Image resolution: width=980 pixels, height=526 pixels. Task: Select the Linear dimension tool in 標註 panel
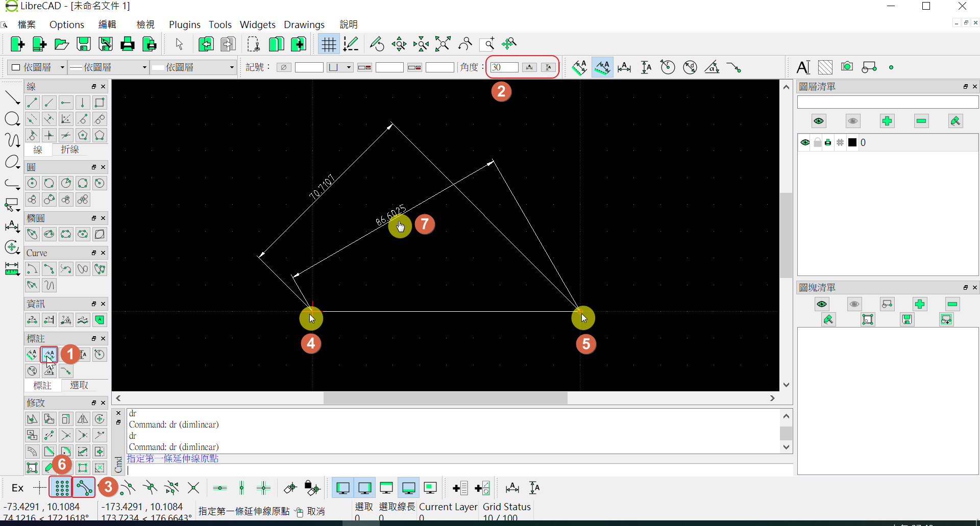point(49,355)
